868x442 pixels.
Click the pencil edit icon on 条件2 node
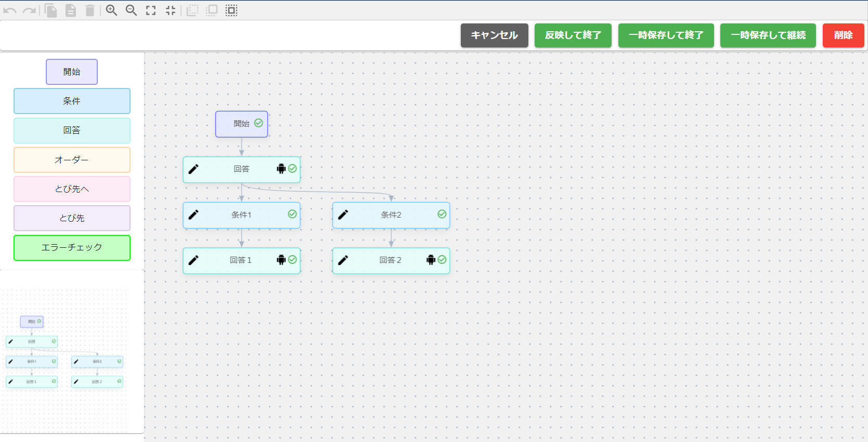click(x=343, y=214)
